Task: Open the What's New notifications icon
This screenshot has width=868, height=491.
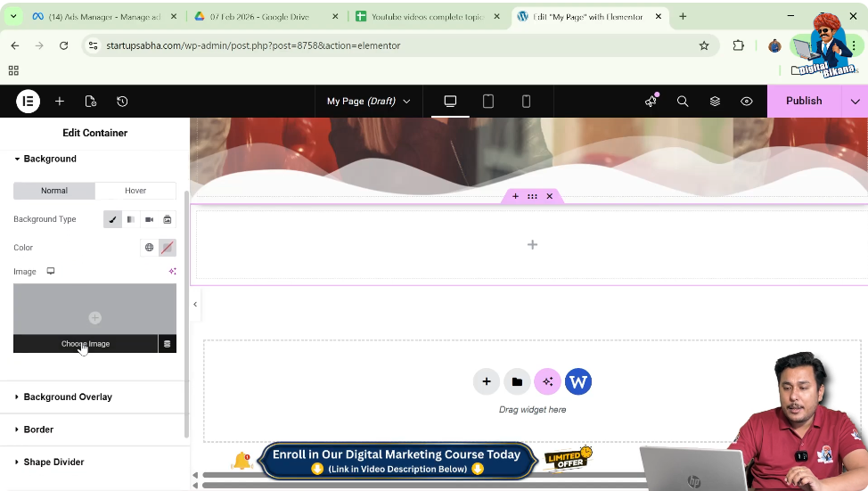Action: (651, 102)
